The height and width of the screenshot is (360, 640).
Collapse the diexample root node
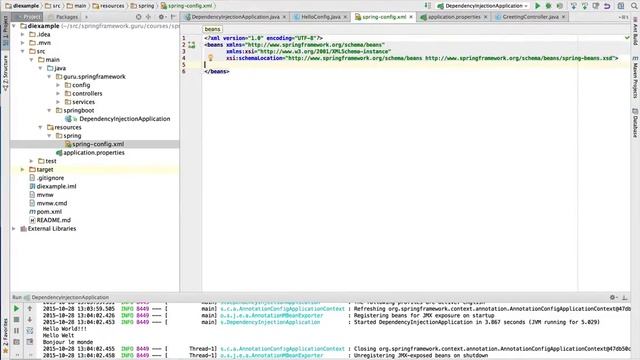tap(14, 26)
